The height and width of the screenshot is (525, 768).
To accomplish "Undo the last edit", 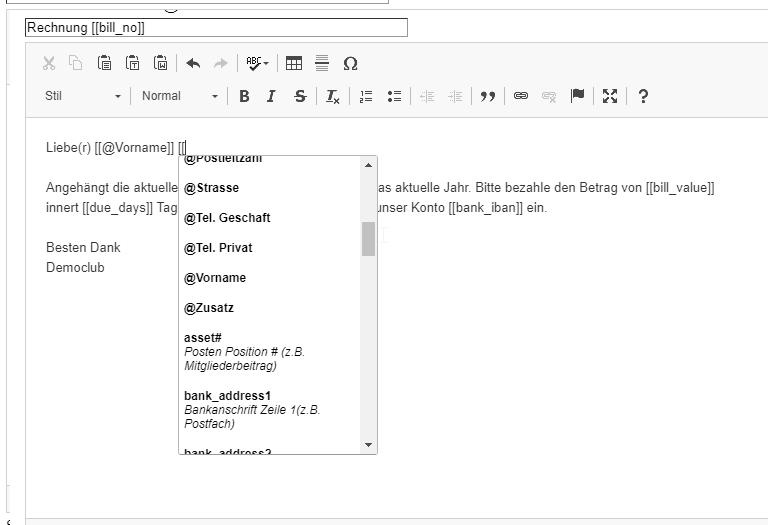I will [193, 63].
